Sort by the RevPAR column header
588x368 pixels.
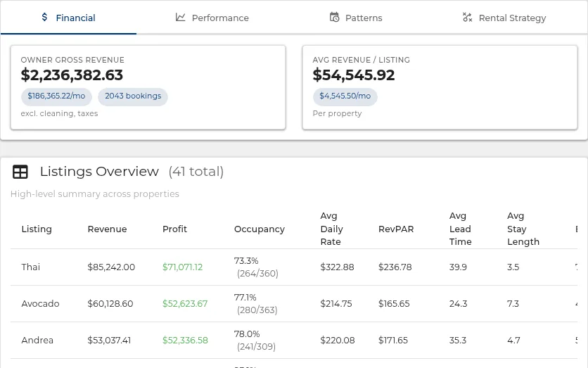pos(396,229)
